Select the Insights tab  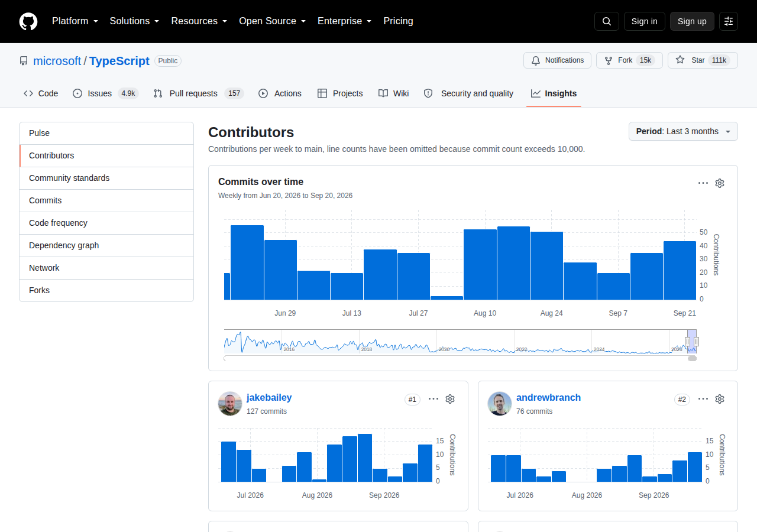554,93
